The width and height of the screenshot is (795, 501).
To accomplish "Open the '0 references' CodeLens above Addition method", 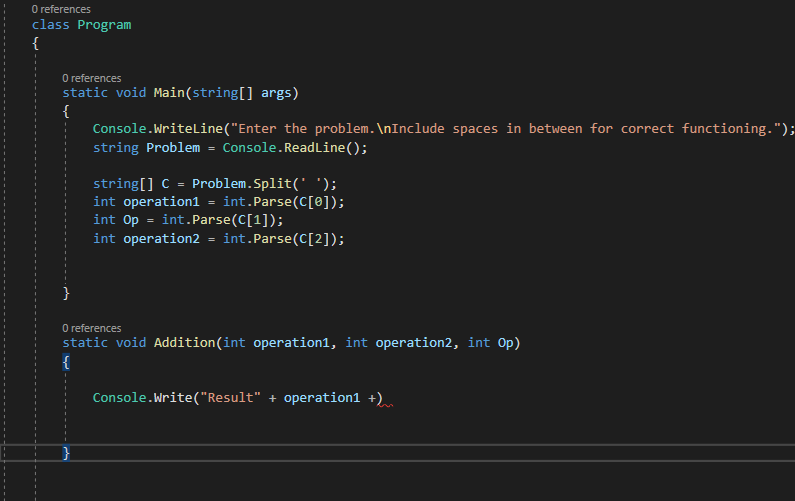I will pos(92,328).
